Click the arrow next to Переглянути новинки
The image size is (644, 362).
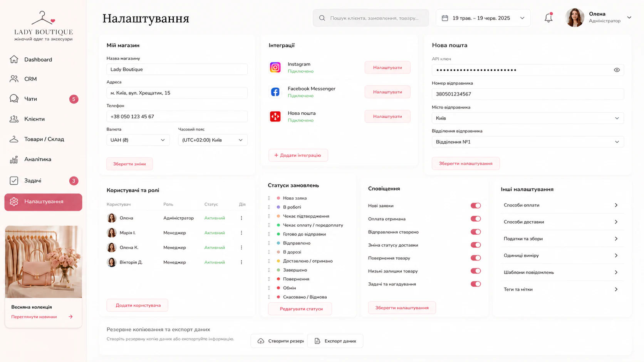click(70, 317)
